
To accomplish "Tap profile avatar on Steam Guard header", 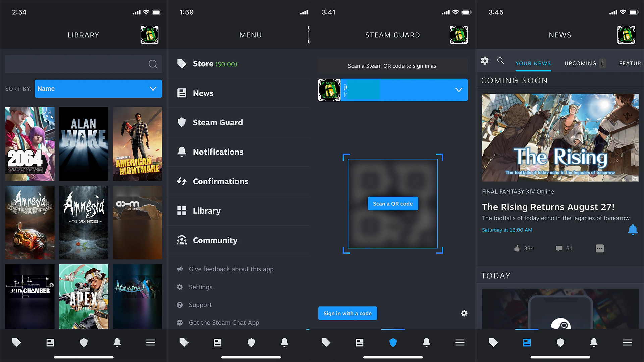I will point(459,35).
